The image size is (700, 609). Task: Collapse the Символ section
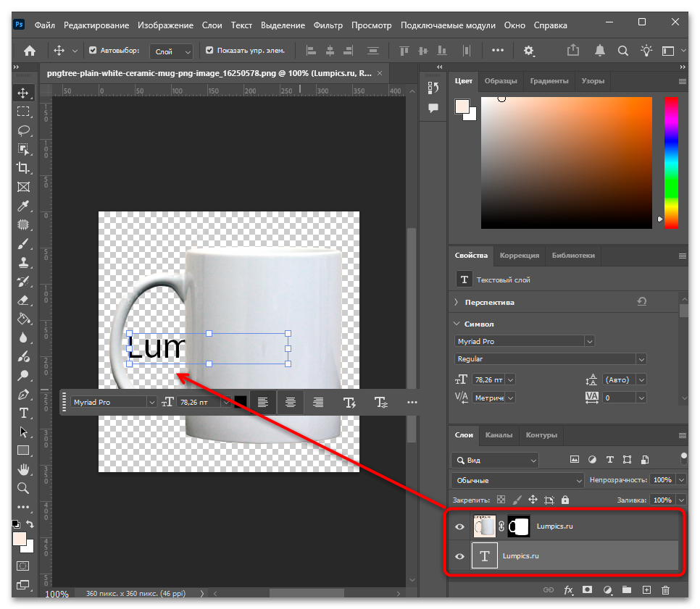click(457, 324)
